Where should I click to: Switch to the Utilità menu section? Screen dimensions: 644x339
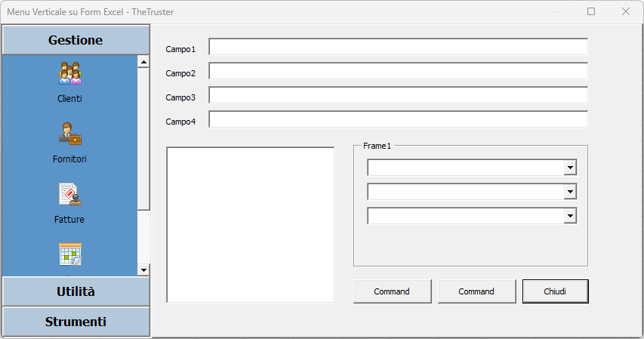coord(75,291)
